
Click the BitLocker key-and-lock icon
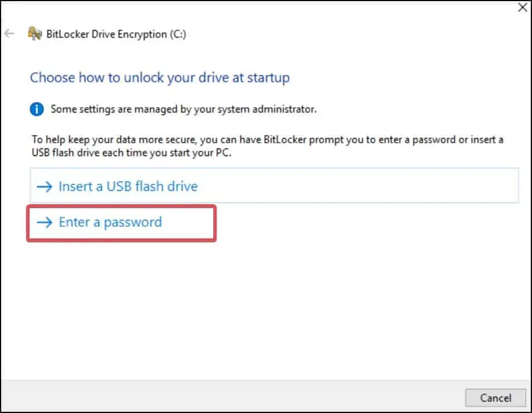pyautogui.click(x=35, y=34)
